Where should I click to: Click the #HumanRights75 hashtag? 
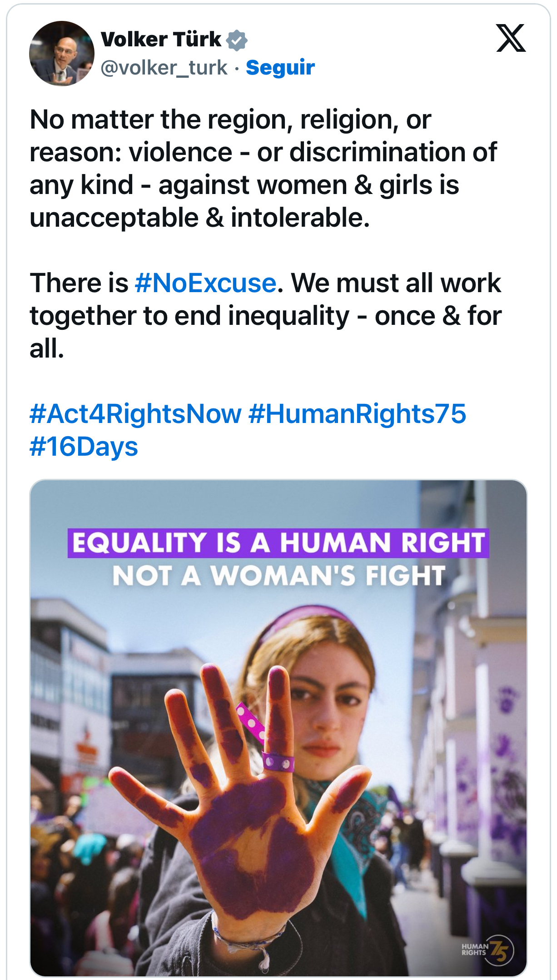[x=357, y=414]
